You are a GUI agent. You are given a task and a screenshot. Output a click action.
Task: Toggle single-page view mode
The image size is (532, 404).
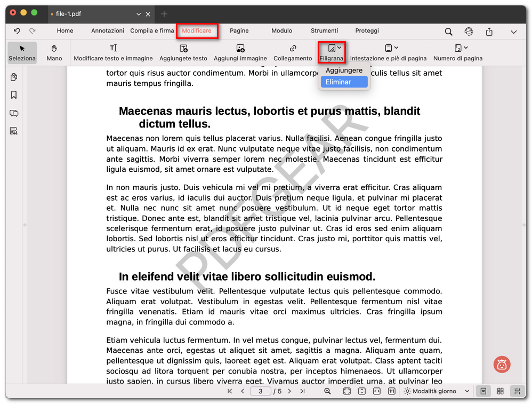tap(483, 391)
